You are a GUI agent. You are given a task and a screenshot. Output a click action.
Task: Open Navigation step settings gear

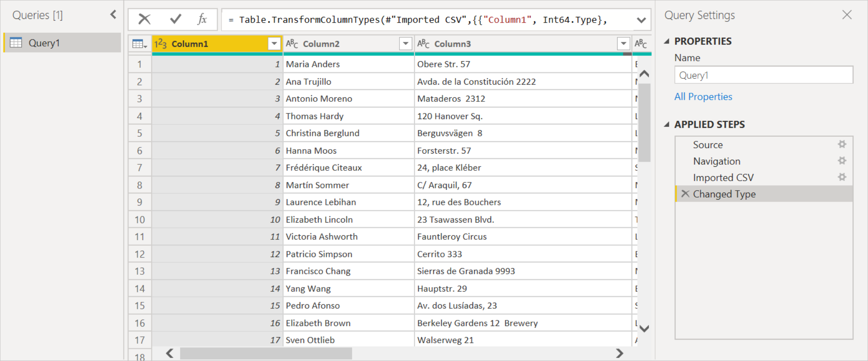(842, 161)
